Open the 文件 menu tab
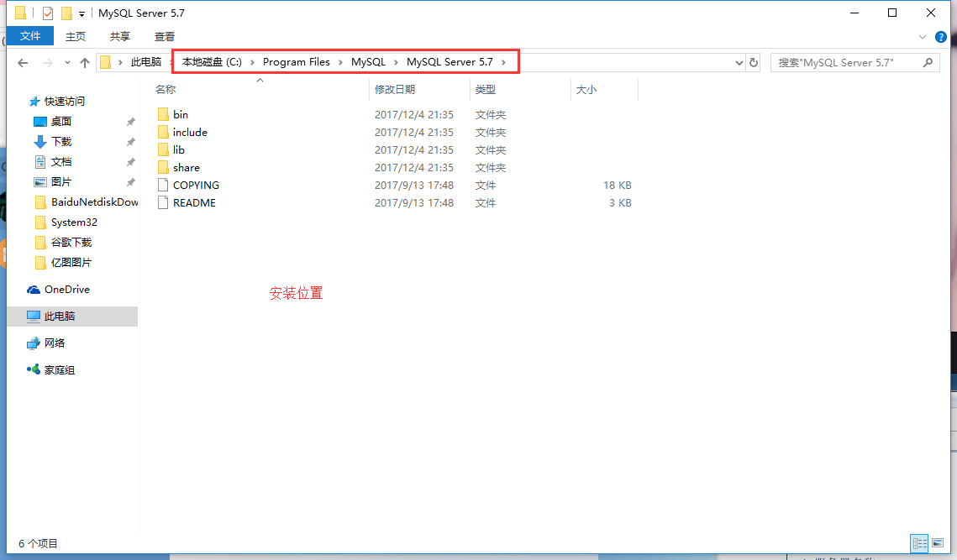 pos(30,36)
